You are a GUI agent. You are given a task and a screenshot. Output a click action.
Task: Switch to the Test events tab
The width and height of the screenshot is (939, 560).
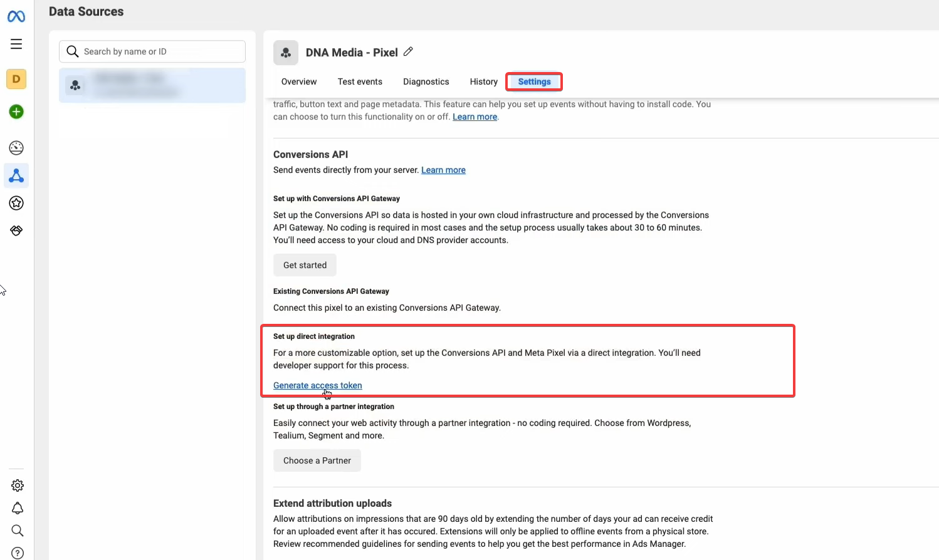click(x=360, y=81)
